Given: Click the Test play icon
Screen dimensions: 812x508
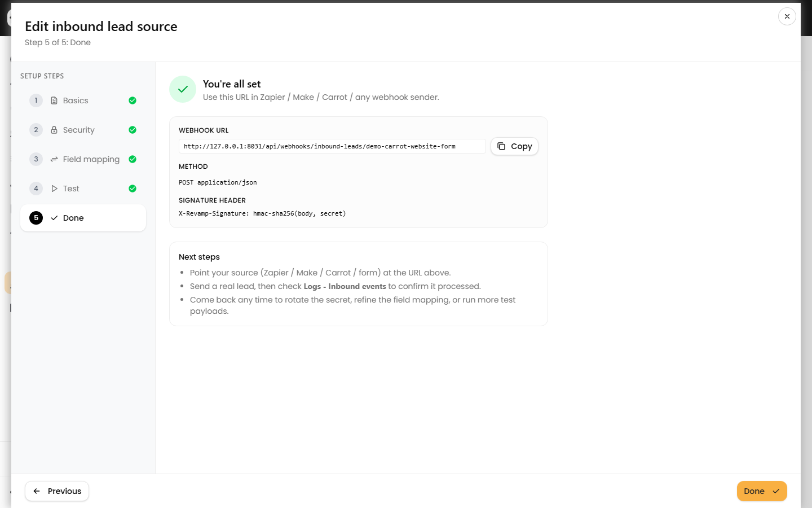Looking at the screenshot, I should tap(54, 189).
